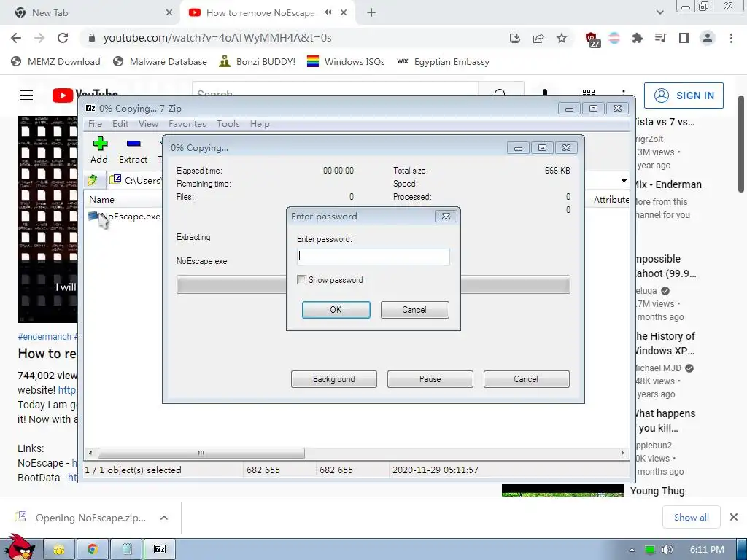Open the Chrome three-dot menu
Image resolution: width=747 pixels, height=560 pixels.
[731, 38]
